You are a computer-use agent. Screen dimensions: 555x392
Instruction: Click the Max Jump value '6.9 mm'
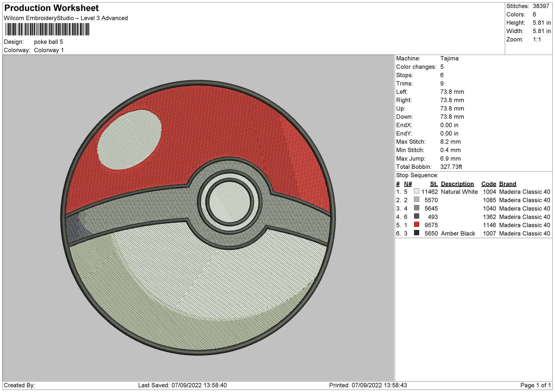tap(451, 159)
